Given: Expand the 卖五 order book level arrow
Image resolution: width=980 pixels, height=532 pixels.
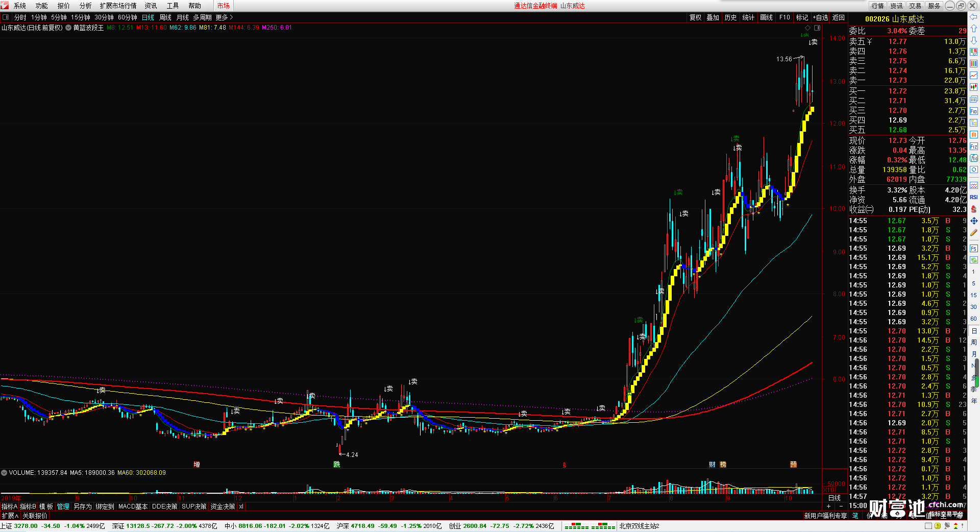Looking at the screenshot, I should pyautogui.click(x=869, y=41).
